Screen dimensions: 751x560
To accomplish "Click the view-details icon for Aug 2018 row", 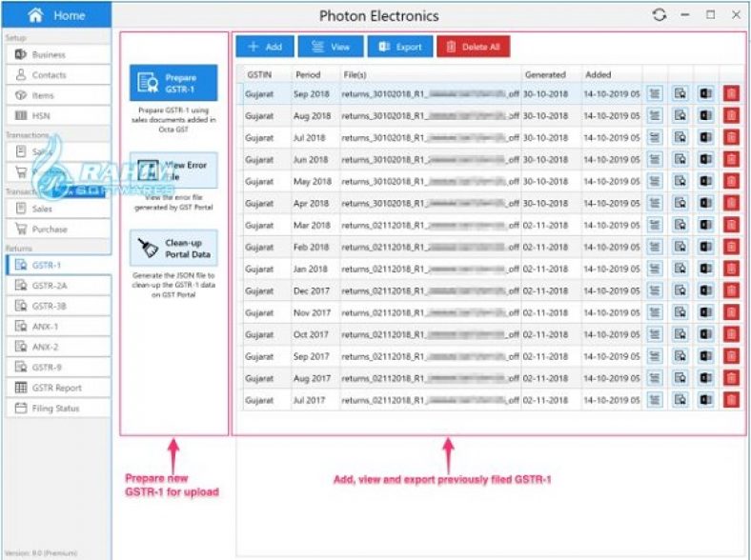I will point(655,115).
